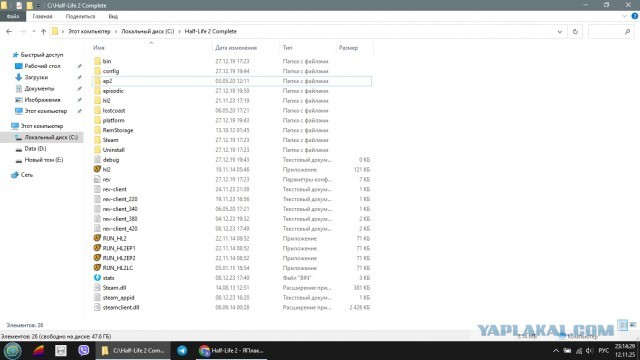
Task: Open Viber from the taskbar
Action: pyautogui.click(x=84, y=350)
